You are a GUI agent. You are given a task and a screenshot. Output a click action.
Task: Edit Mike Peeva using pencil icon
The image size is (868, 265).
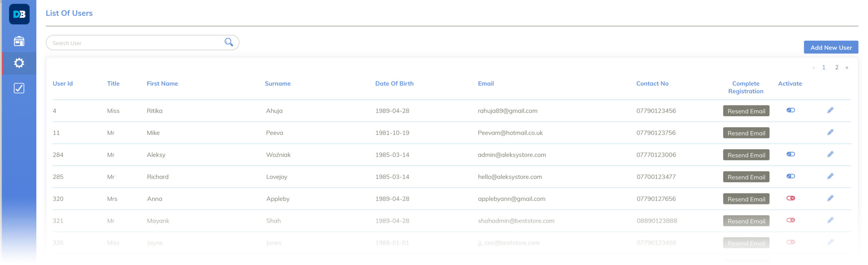[830, 132]
